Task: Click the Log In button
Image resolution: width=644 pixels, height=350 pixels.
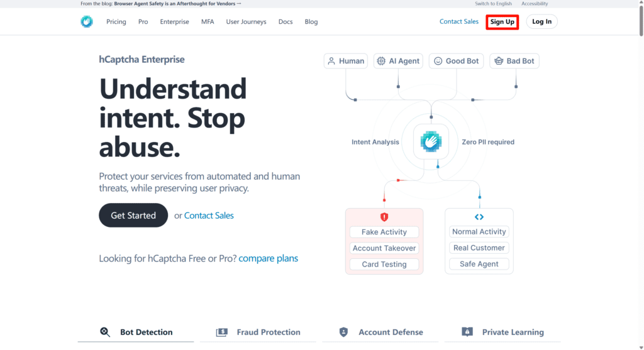Action: [541, 21]
